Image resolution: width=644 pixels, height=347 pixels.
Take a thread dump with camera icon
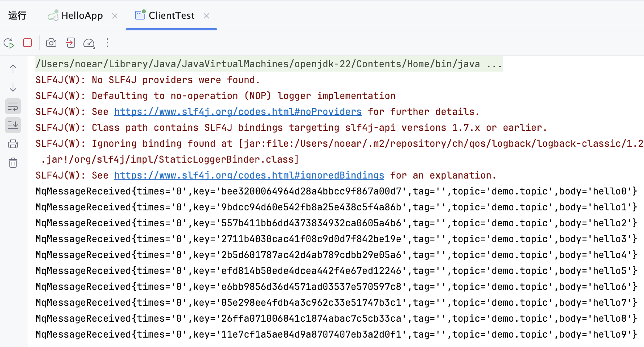click(x=51, y=43)
